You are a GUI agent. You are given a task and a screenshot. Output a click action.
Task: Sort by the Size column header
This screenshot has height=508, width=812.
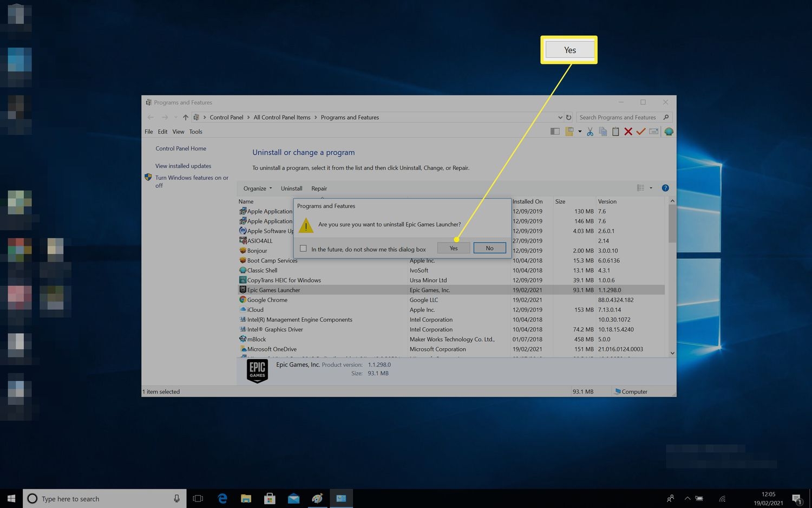(x=560, y=201)
